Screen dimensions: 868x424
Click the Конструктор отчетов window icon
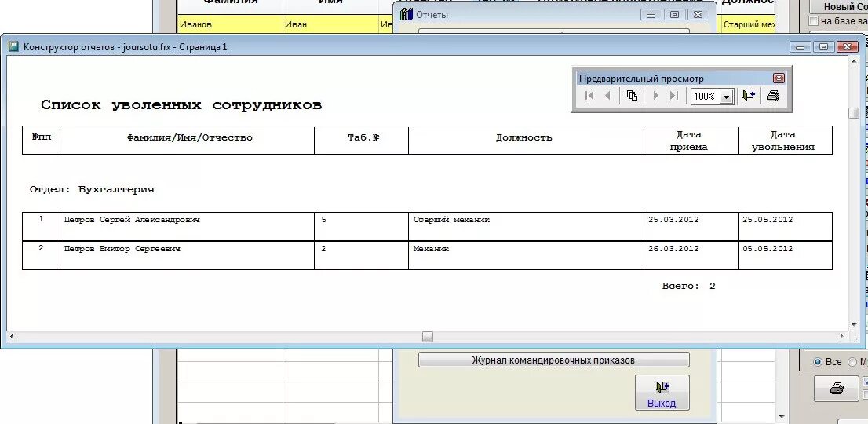(x=13, y=46)
